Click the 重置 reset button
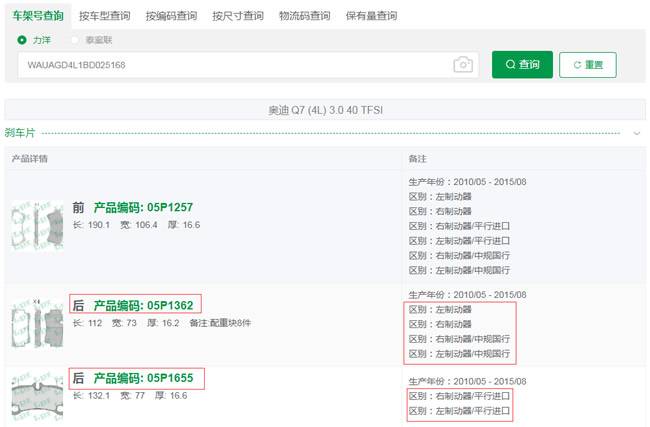Viewport: 650px width, 427px height. (587, 65)
